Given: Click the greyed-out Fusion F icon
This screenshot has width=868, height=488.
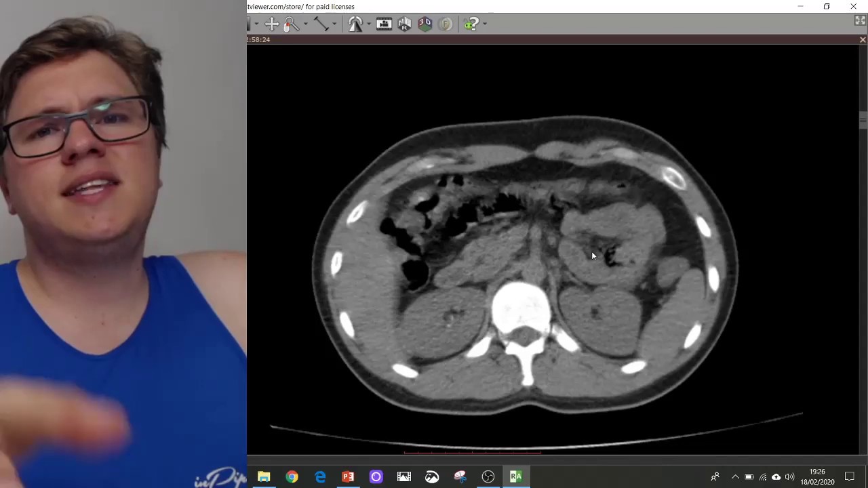Looking at the screenshot, I should 446,24.
